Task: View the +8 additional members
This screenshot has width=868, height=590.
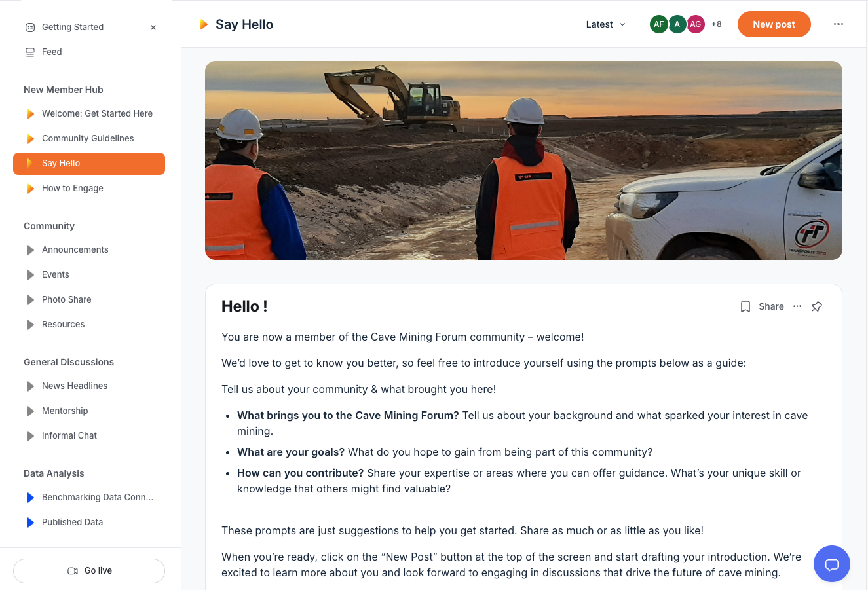Action: tap(717, 24)
